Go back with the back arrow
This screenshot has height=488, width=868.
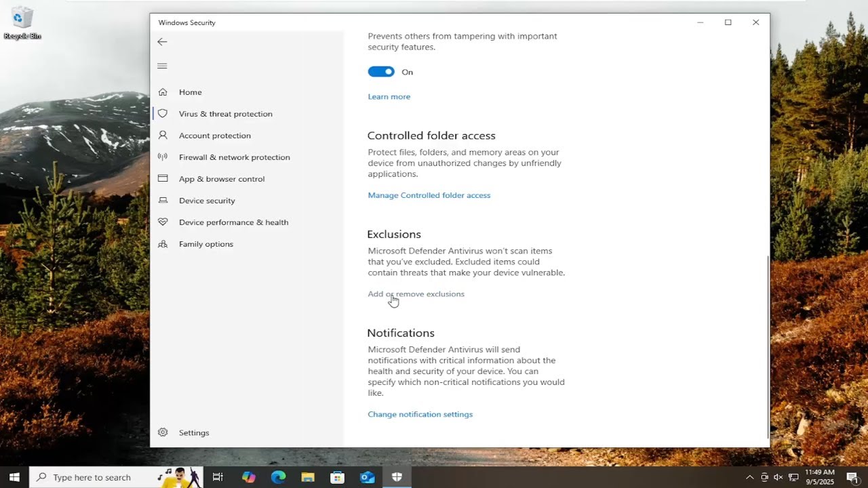(x=162, y=42)
